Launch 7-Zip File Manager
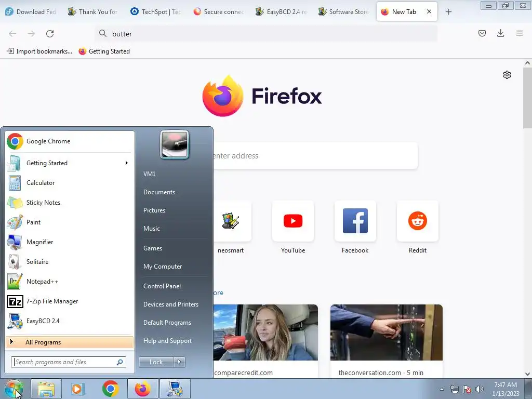 pos(70,301)
